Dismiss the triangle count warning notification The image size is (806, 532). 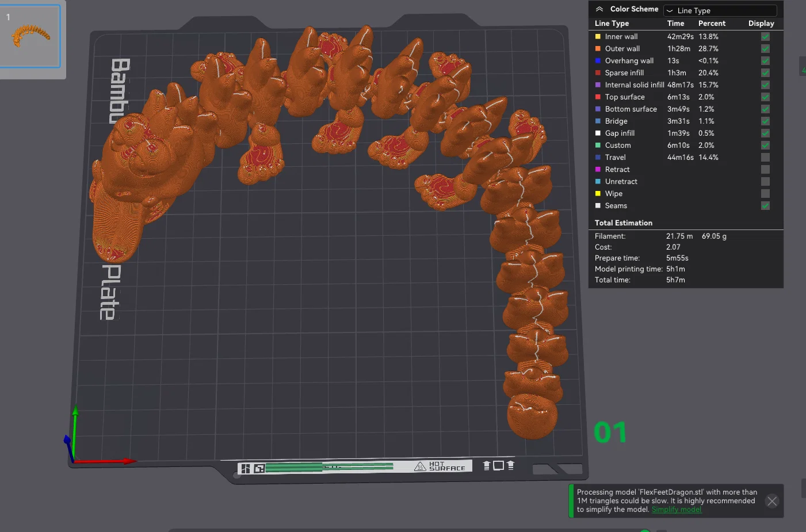772,501
